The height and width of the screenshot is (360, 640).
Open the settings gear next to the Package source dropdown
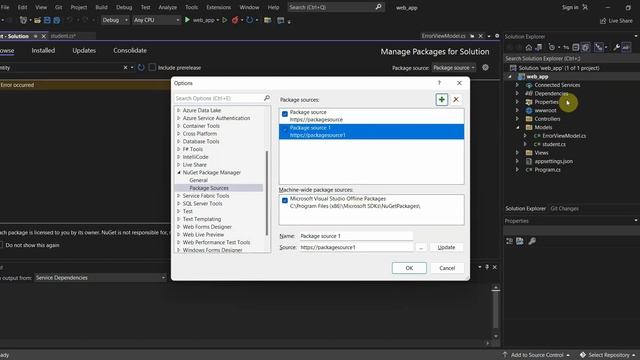click(x=485, y=67)
